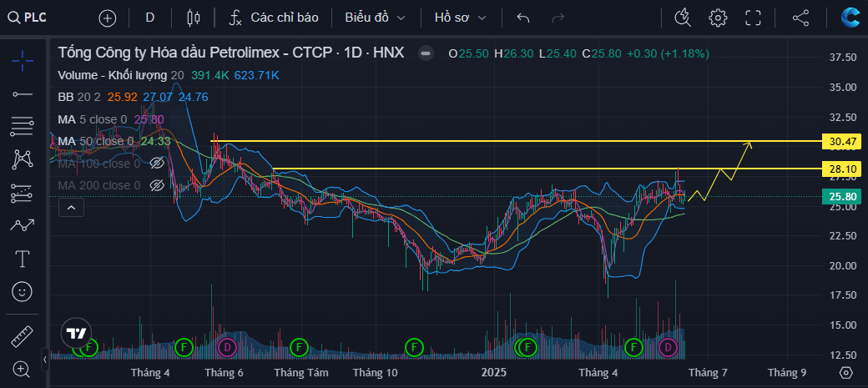Screen dimensions: 868x388
Task: Open chart settings gear in top toolbar
Action: coord(718,18)
